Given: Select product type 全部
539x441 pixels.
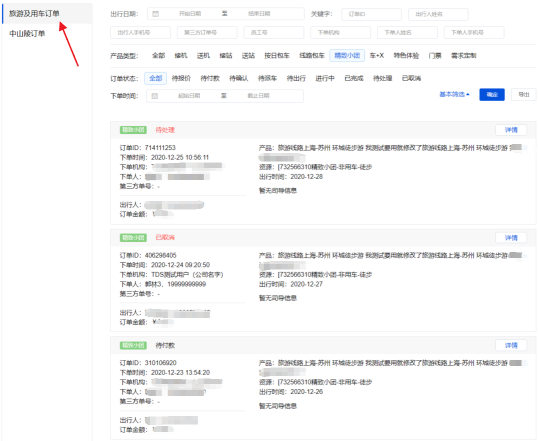Looking at the screenshot, I should (x=158, y=56).
